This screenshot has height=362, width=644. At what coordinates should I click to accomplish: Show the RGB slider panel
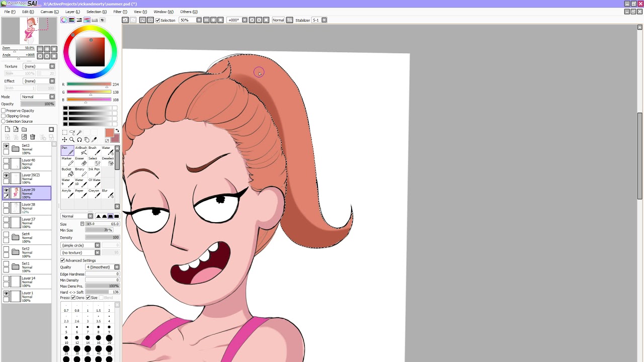71,20
